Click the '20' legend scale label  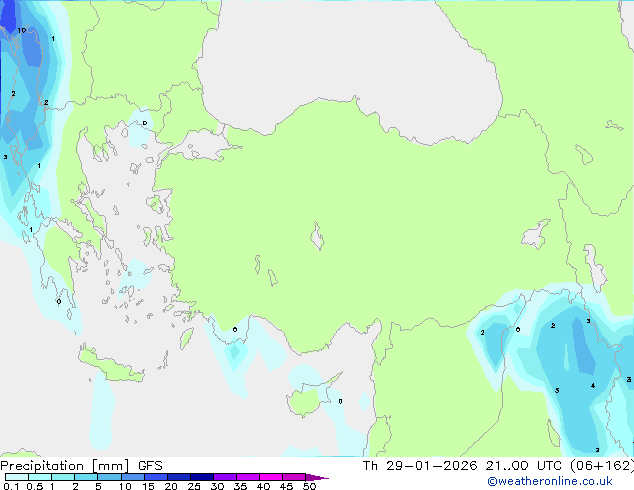pos(171,486)
